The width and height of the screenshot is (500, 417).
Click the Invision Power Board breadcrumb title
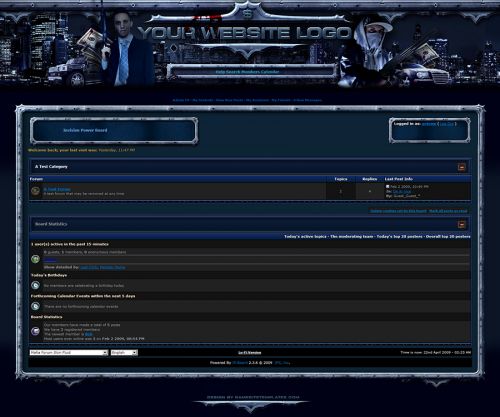point(85,130)
